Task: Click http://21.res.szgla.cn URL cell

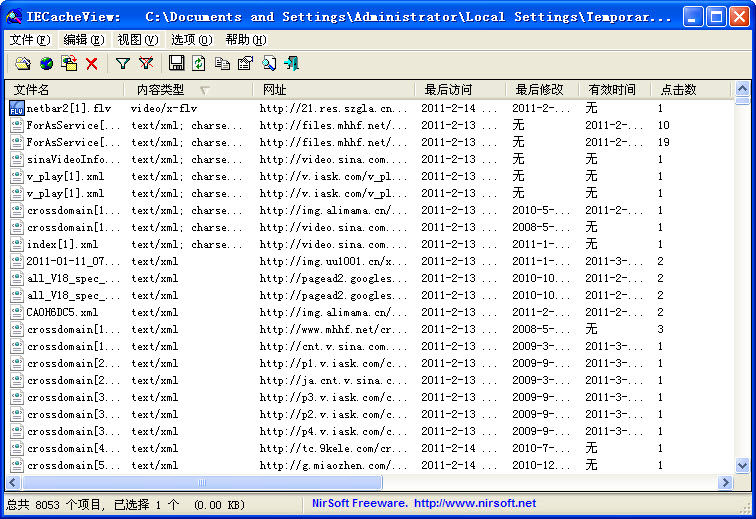Action: pyautogui.click(x=333, y=108)
